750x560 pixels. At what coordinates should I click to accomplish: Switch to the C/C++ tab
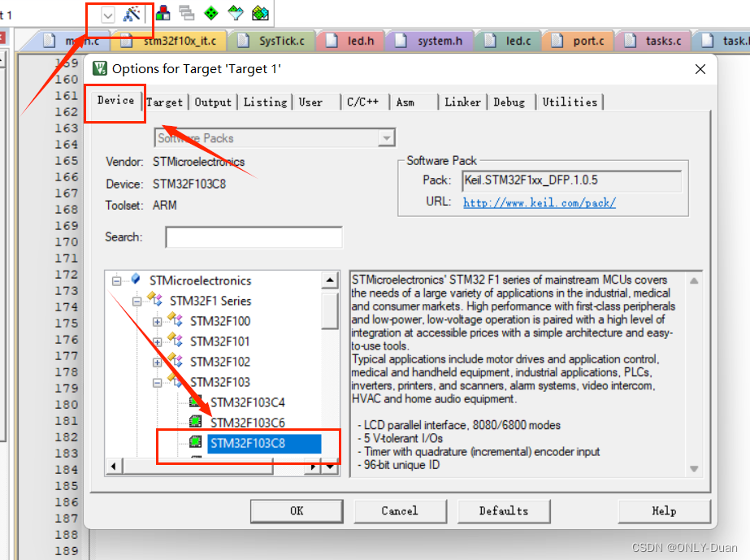(365, 102)
